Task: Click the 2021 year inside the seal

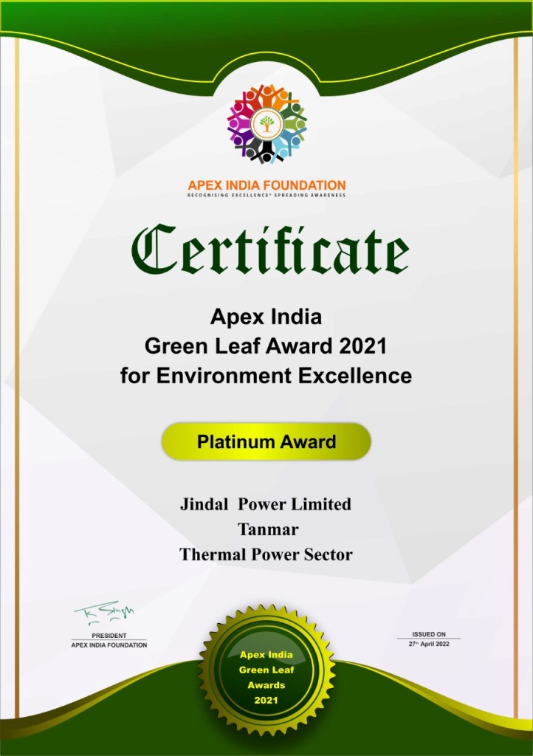Action: click(266, 700)
